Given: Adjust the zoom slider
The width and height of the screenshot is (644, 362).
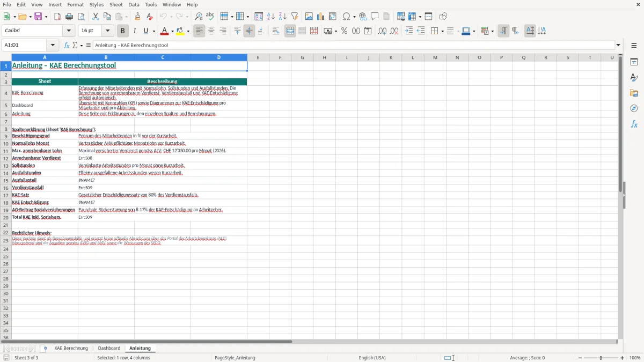Looking at the screenshot, I should tap(601, 358).
